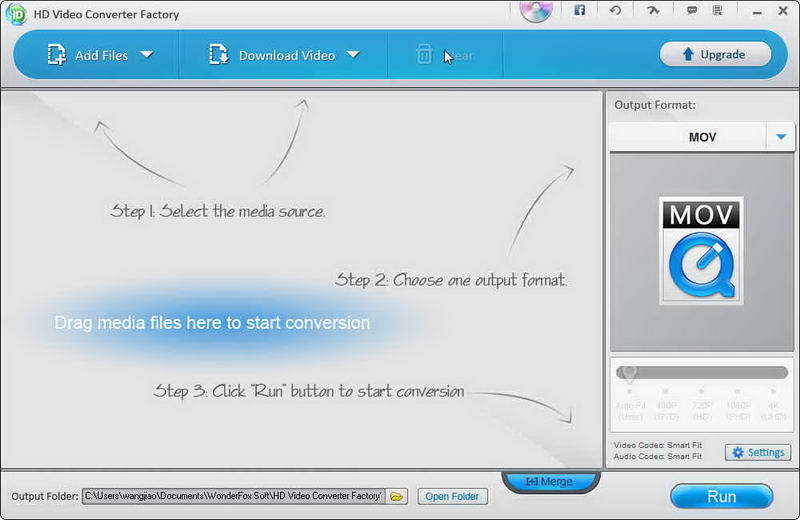Click the 'Output Format:' label
Image resolution: width=800 pixels, height=520 pixels.
[x=655, y=105]
